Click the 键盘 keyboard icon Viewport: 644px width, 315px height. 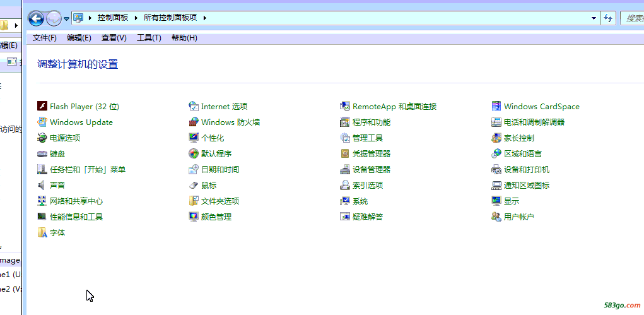pyautogui.click(x=42, y=154)
